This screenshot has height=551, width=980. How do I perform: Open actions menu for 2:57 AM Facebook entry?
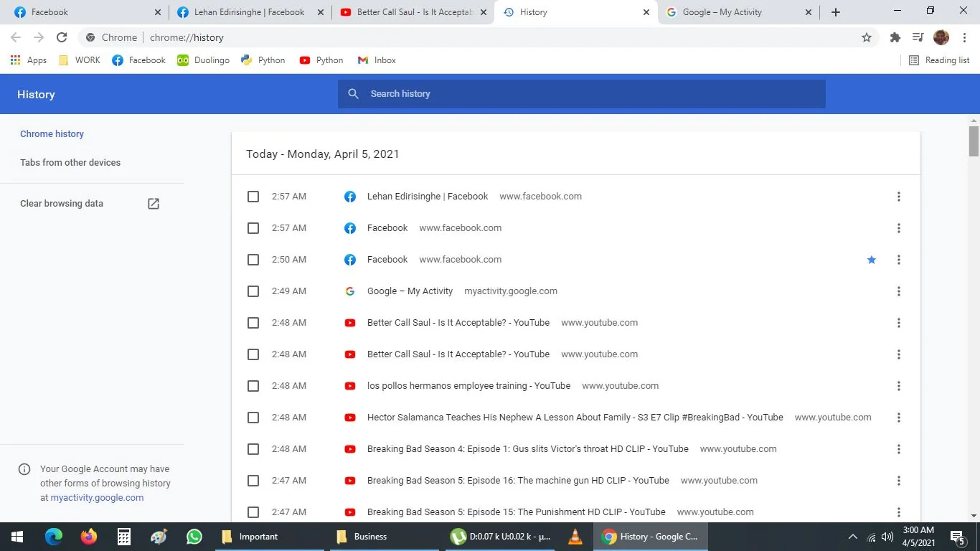898,228
